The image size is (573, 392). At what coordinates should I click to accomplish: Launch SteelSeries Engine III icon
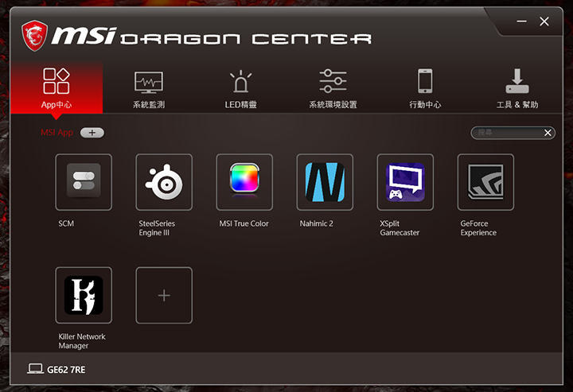pyautogui.click(x=164, y=182)
